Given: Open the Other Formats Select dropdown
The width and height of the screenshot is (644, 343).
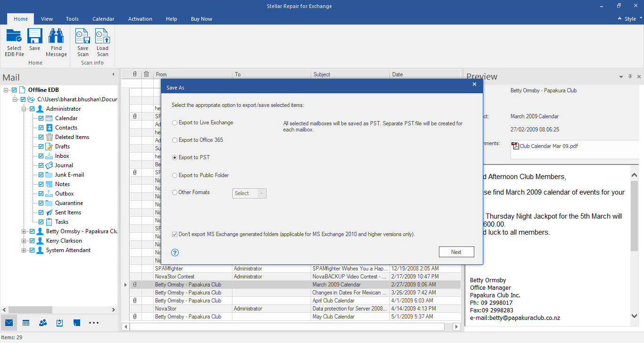Looking at the screenshot, I should tap(249, 193).
